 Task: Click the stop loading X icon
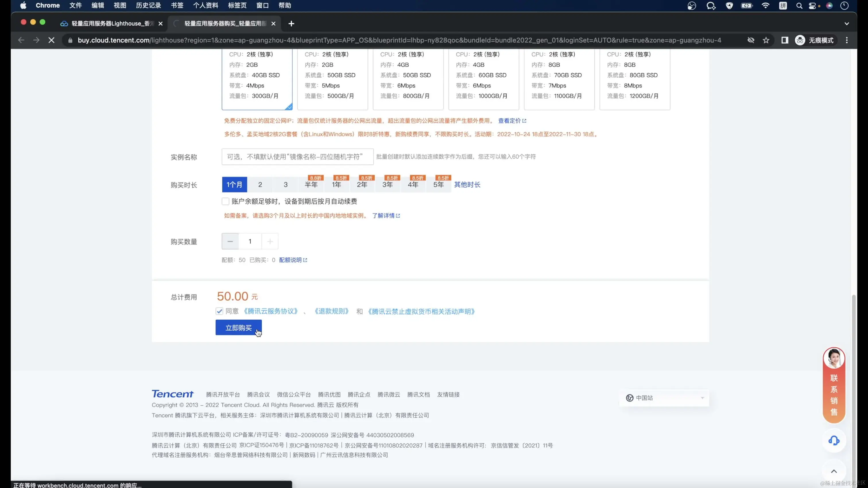51,40
